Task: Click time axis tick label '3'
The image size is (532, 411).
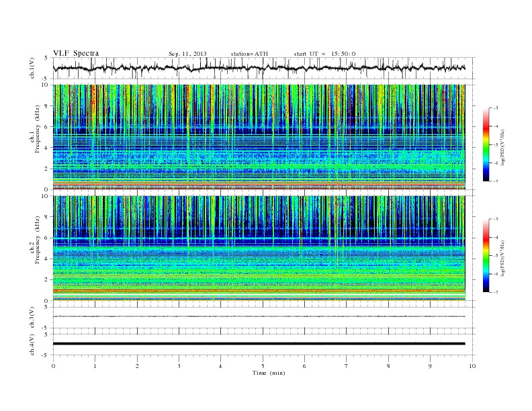Action: coord(179,366)
